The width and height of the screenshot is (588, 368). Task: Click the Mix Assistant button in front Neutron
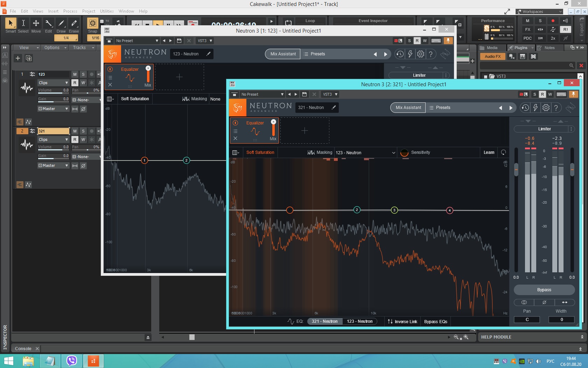(408, 108)
